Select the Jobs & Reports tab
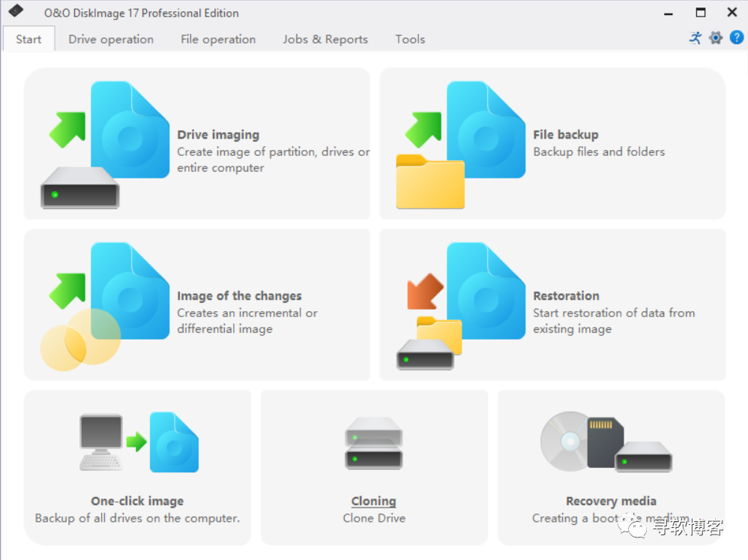Image resolution: width=748 pixels, height=560 pixels. 325,38
